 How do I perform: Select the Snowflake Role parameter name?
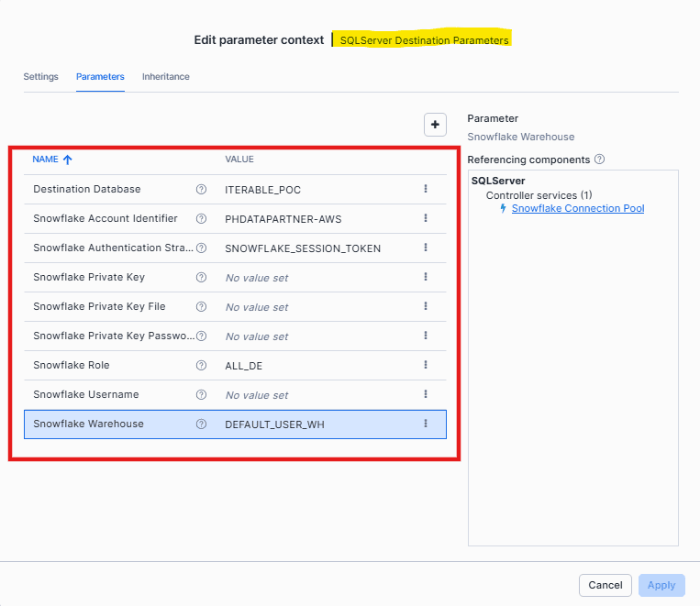click(71, 365)
